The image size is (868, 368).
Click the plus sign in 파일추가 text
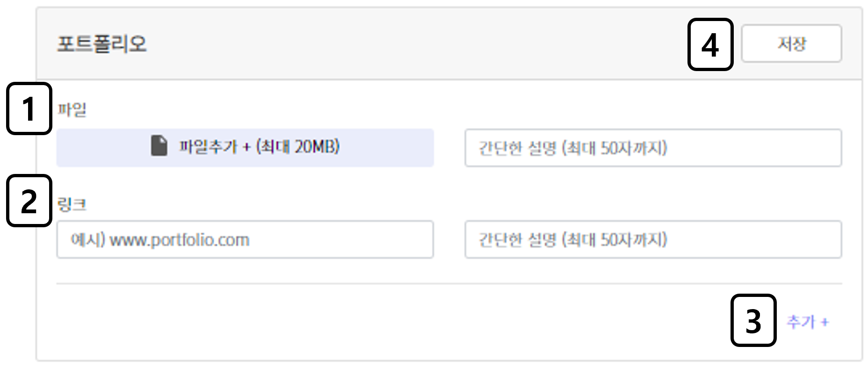tap(247, 147)
